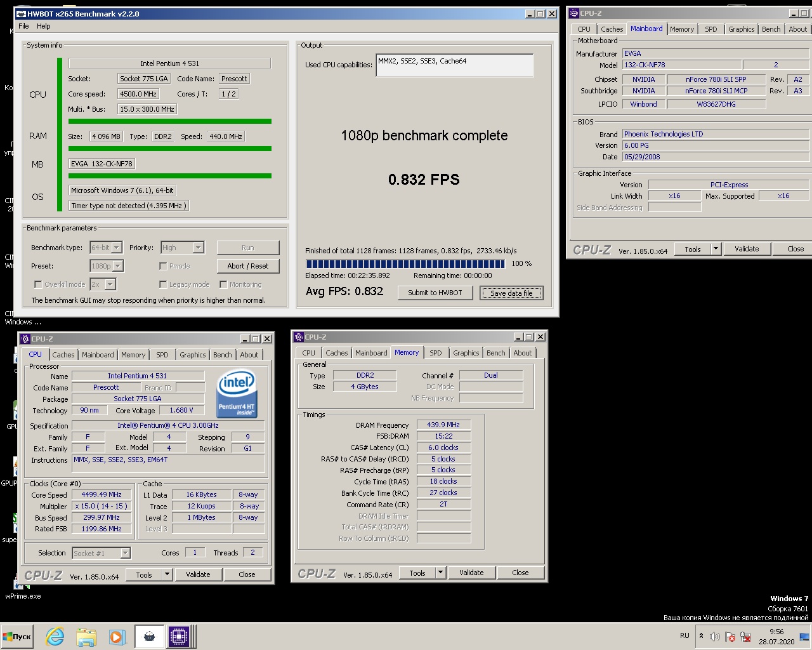Click Close button in CPU-Z Memory window
Image resolution: width=812 pixels, height=650 pixels.
pyautogui.click(x=520, y=573)
